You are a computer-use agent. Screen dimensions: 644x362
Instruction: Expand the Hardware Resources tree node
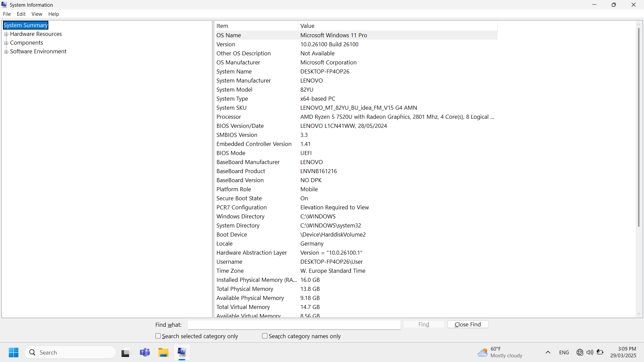pos(6,34)
